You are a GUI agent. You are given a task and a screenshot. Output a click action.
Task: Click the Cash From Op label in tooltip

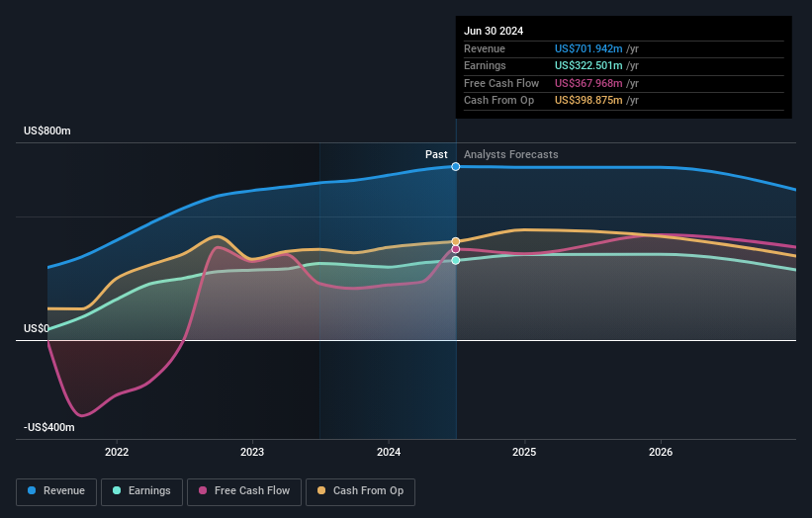click(498, 101)
